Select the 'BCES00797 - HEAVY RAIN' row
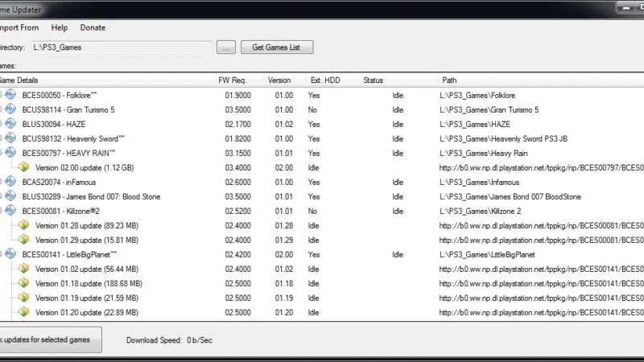The image size is (644, 362). (x=68, y=153)
